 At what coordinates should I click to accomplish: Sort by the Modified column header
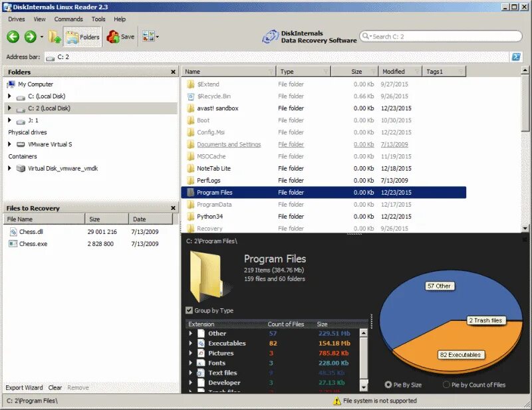[400, 72]
